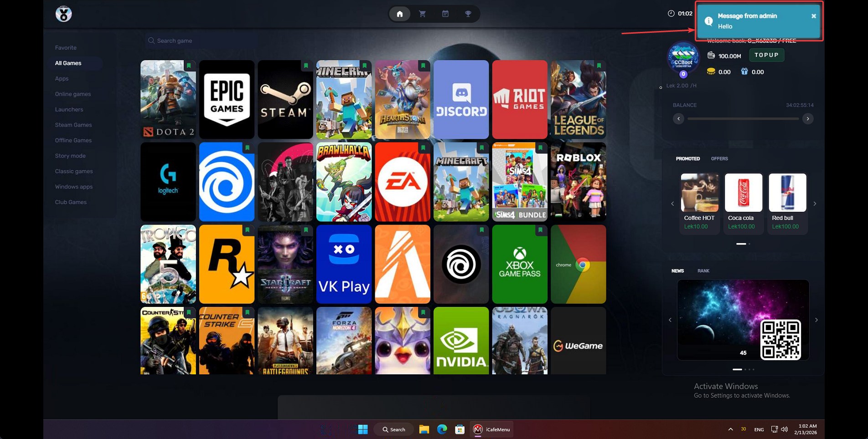Click the balance progress slider bar
Screen dimensions: 868x439
743,119
